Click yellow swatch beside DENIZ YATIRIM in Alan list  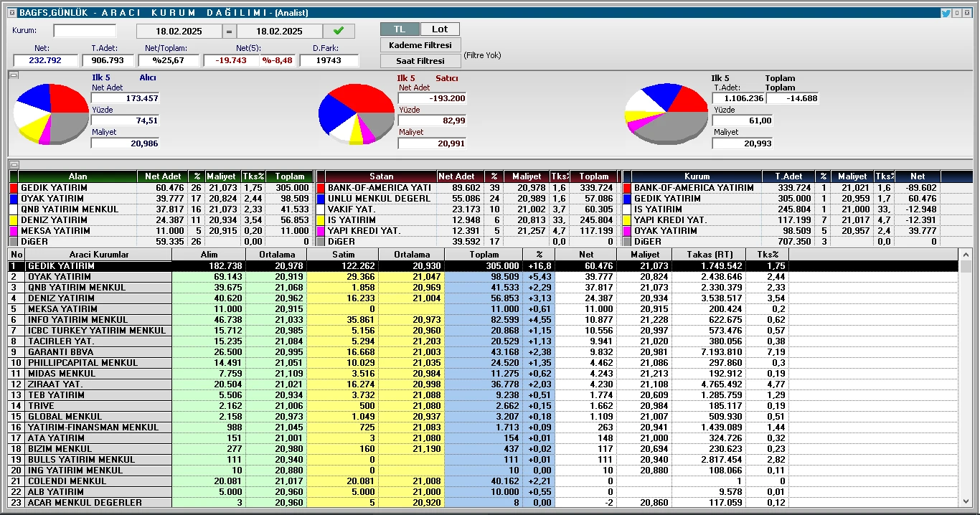tap(14, 220)
